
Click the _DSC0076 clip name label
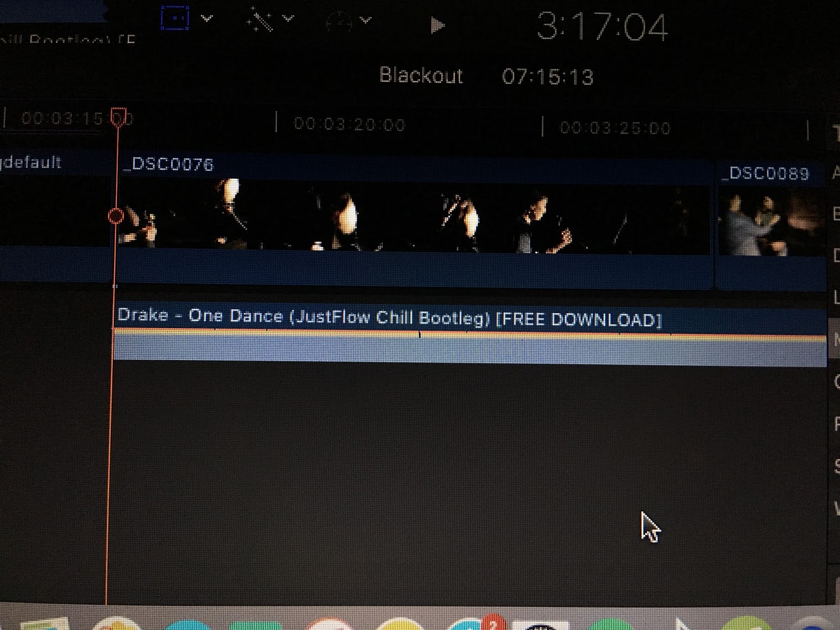pyautogui.click(x=168, y=164)
